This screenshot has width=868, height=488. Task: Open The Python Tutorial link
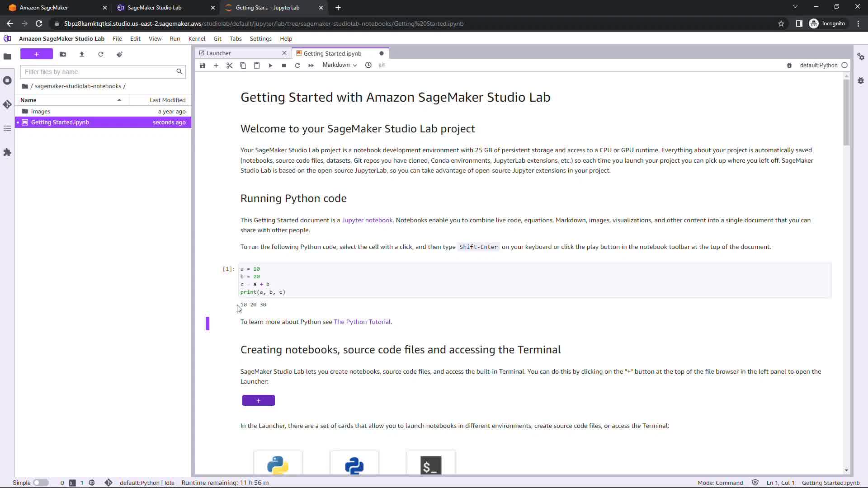pos(362,322)
